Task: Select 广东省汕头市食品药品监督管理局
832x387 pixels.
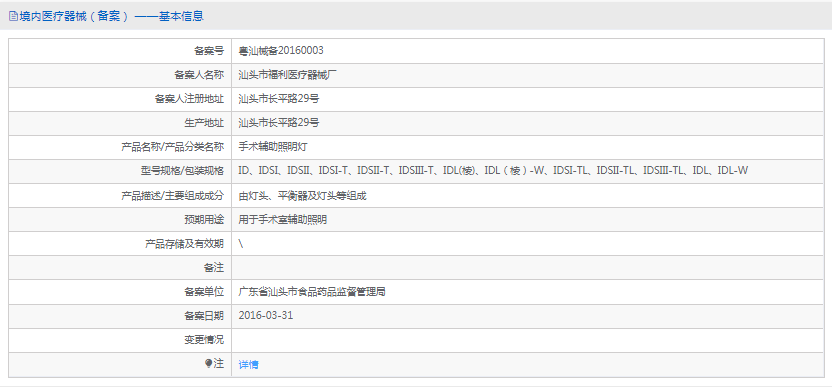Action: [x=313, y=291]
